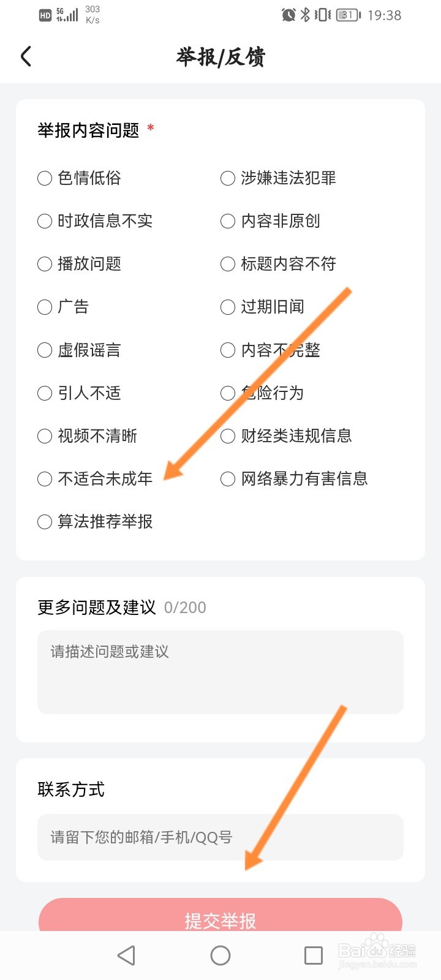The height and width of the screenshot is (980, 441).
Task: Tap the 5G signal strength icon
Action: click(x=67, y=15)
